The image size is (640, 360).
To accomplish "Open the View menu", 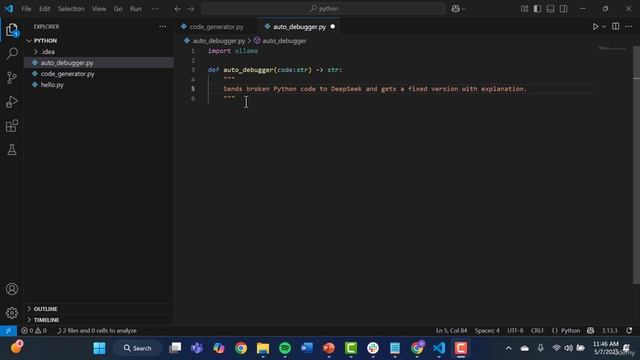I will [99, 9].
